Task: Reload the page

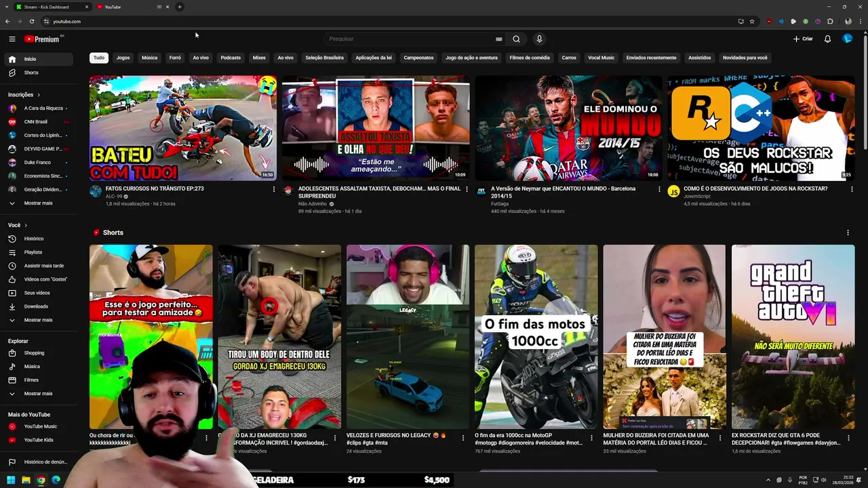Action: click(31, 21)
